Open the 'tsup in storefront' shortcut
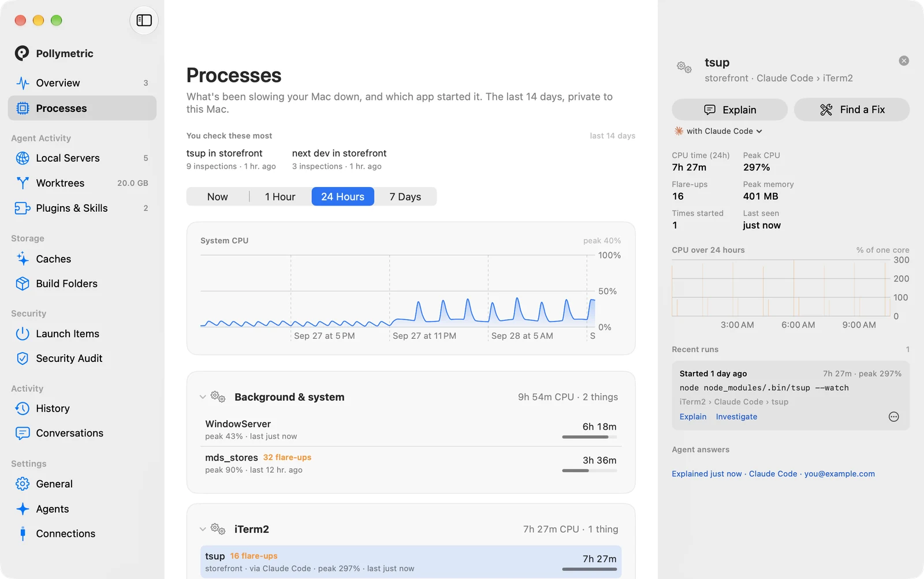This screenshot has height=579, width=924. pos(231,159)
